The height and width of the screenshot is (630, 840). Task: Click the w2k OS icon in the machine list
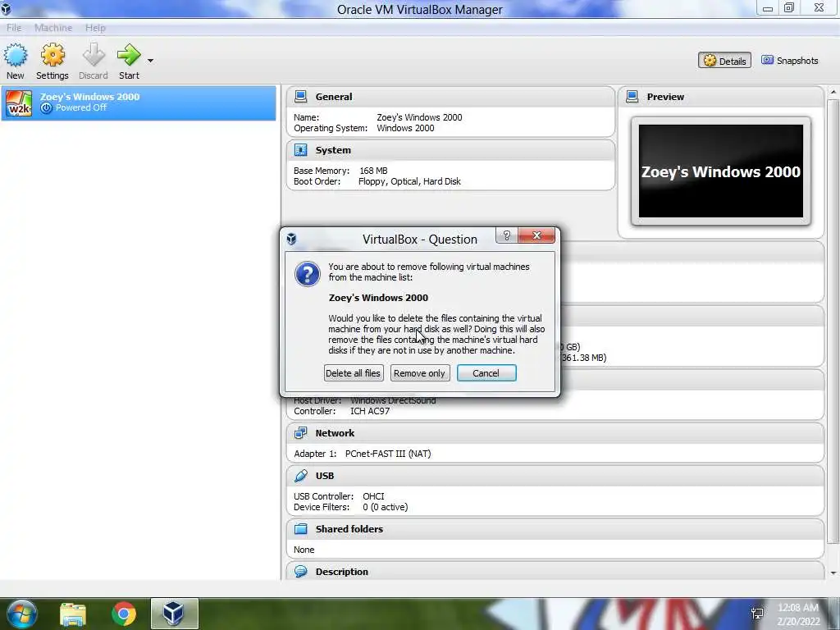(x=19, y=103)
